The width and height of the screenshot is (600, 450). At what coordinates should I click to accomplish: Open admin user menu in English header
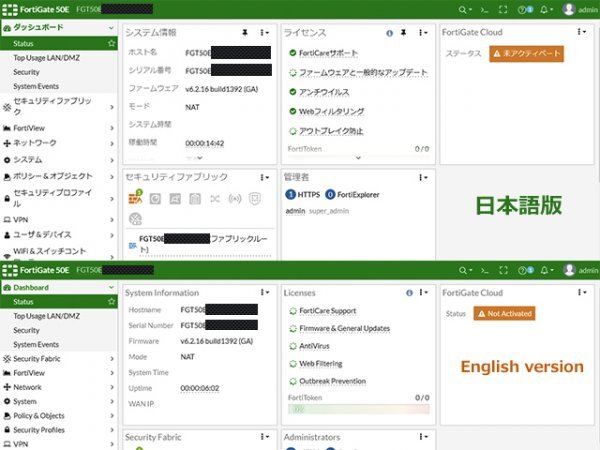point(580,270)
